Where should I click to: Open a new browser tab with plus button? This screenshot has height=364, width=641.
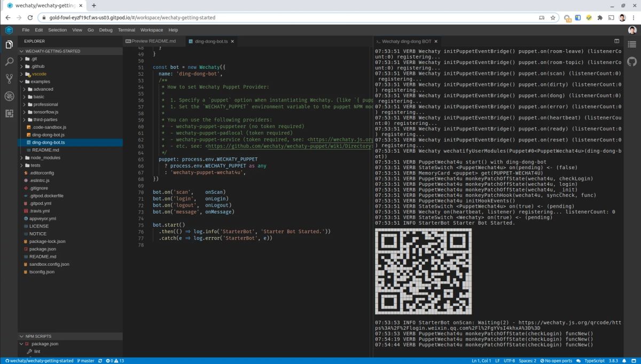pyautogui.click(x=94, y=5)
